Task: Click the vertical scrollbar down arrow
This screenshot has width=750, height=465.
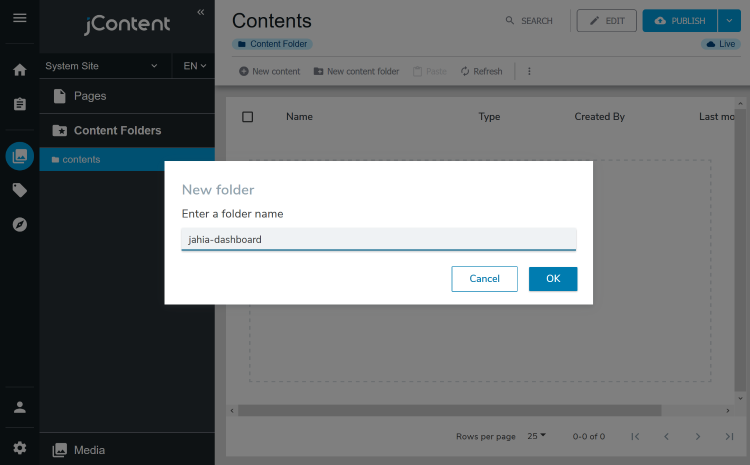Action: coord(740,398)
